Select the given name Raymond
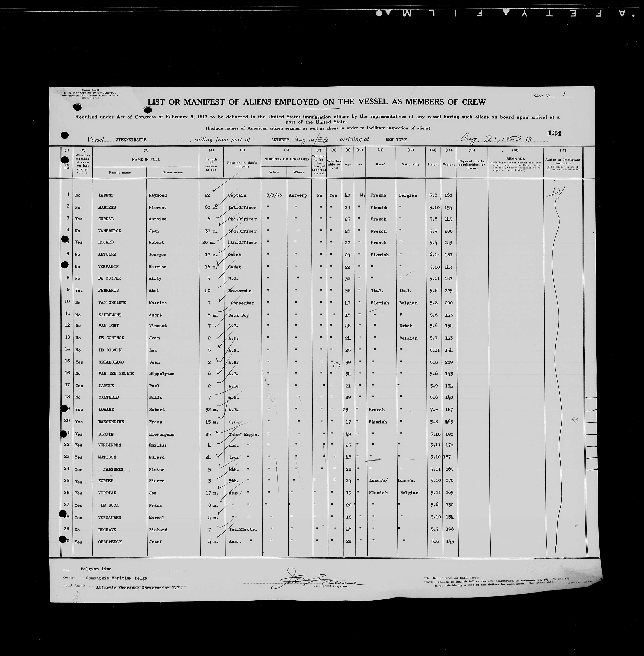The image size is (644, 656). coord(158,195)
